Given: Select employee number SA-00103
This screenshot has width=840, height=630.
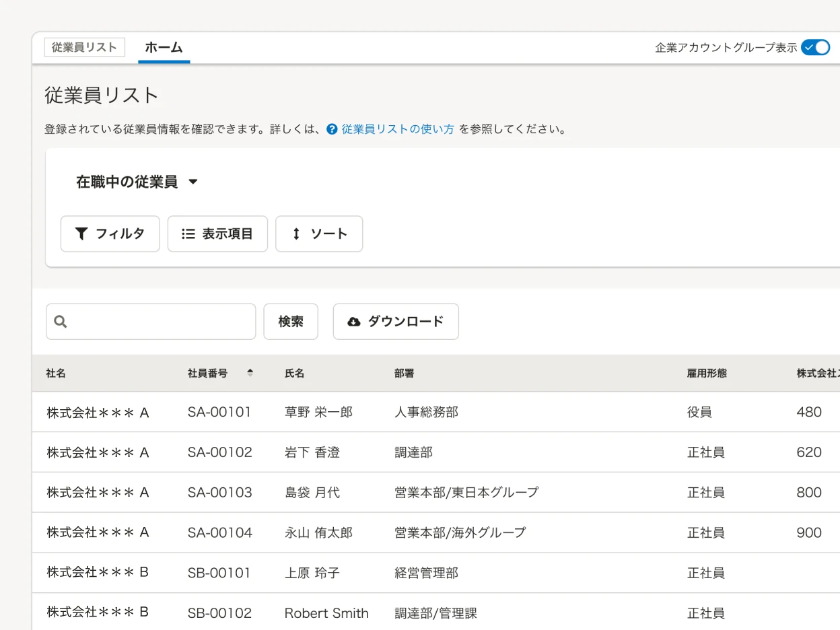Looking at the screenshot, I should pyautogui.click(x=220, y=493).
